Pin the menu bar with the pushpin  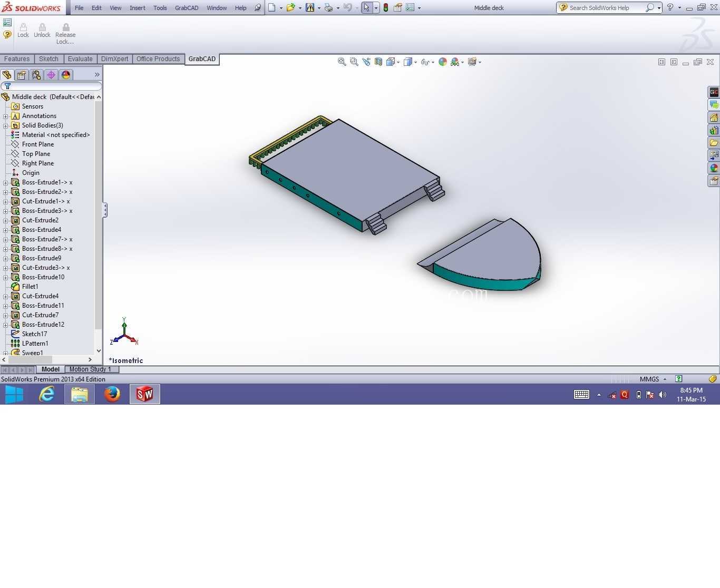coord(258,8)
